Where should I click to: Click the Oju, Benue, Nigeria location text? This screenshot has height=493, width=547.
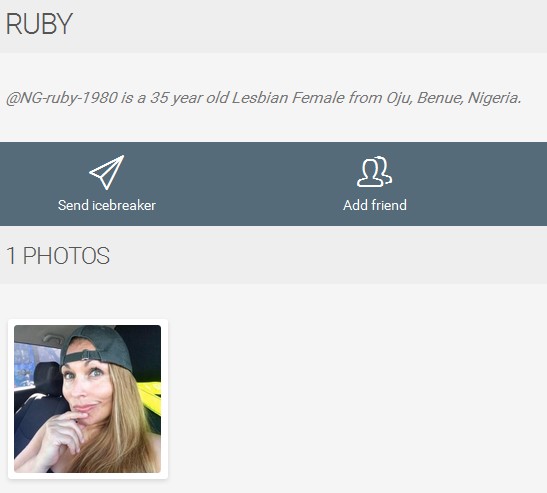tap(454, 98)
